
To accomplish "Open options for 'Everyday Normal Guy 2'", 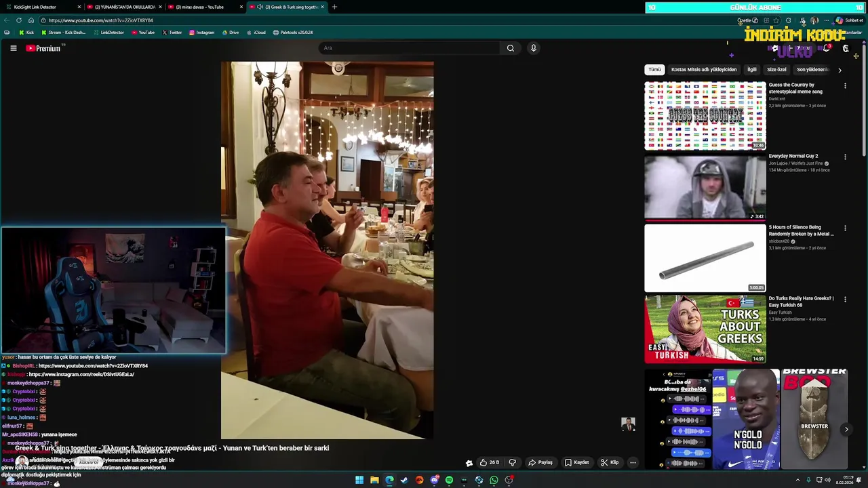I will tap(845, 157).
